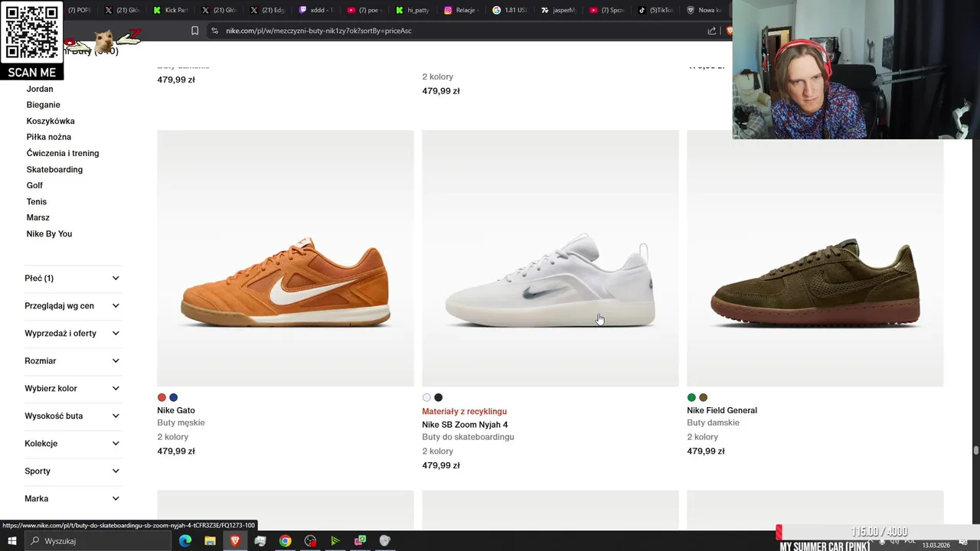Click the site settings icon beside the URL
The height and width of the screenshot is (551, 980).
click(x=214, y=31)
